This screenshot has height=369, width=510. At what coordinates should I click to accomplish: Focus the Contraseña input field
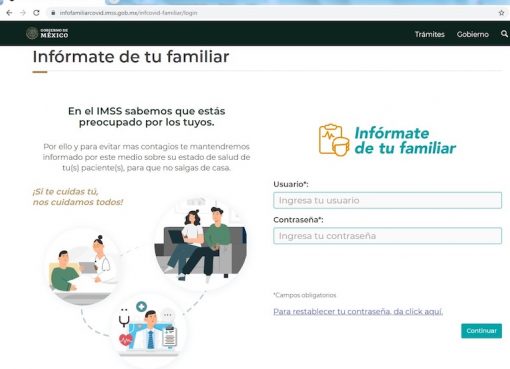point(387,236)
